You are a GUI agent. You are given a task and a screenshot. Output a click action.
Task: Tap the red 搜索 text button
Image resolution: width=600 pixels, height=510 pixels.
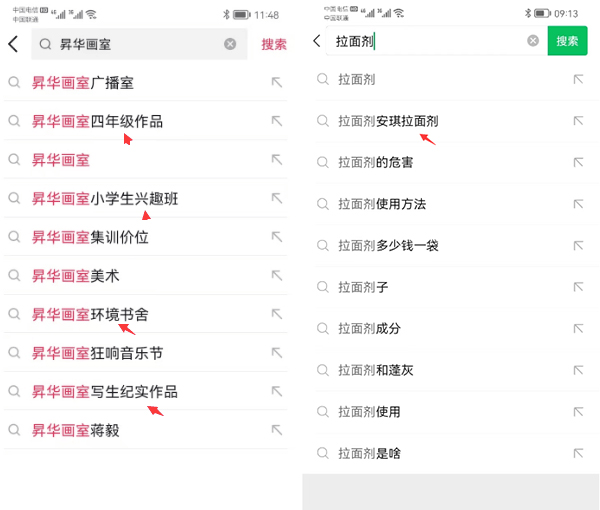[x=273, y=44]
